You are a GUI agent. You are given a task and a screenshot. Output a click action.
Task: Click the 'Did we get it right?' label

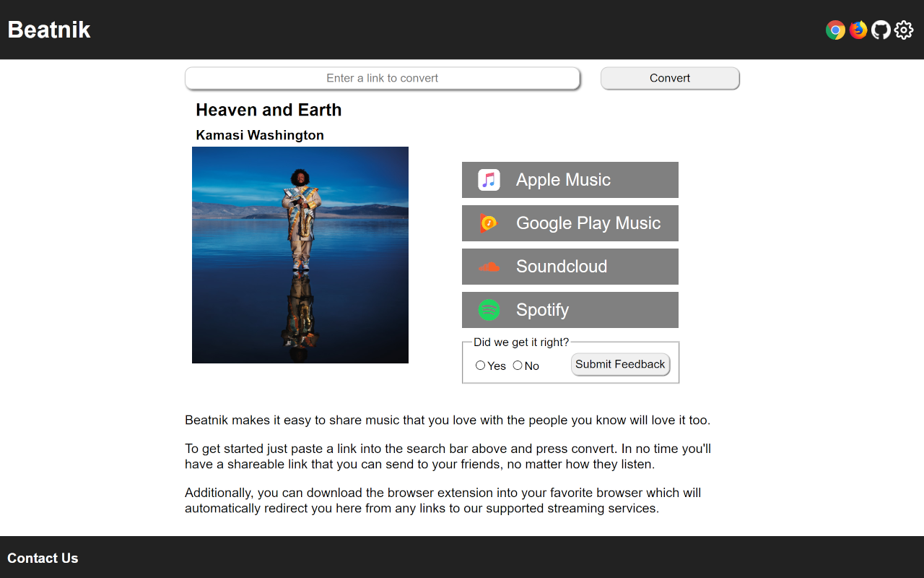point(521,342)
